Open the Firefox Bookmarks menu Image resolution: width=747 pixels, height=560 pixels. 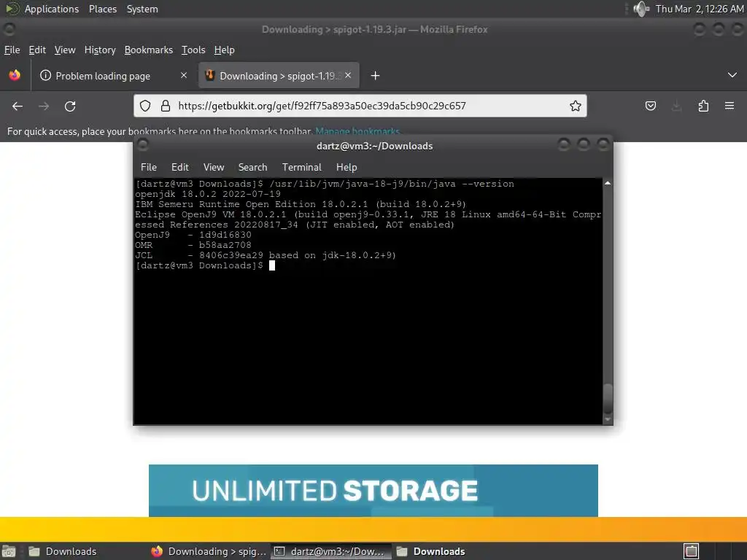coord(149,50)
